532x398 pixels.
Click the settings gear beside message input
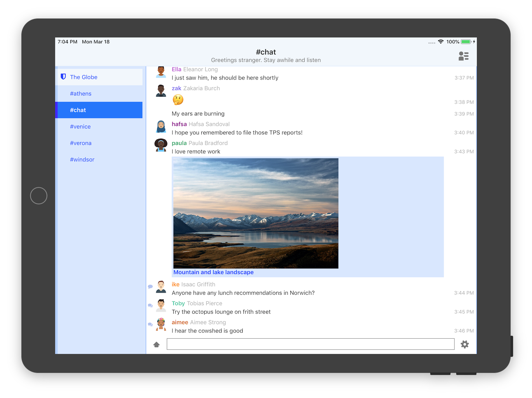464,344
